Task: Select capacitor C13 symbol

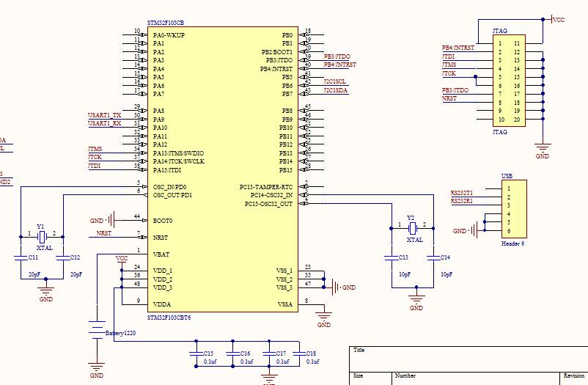Action: (x=392, y=257)
